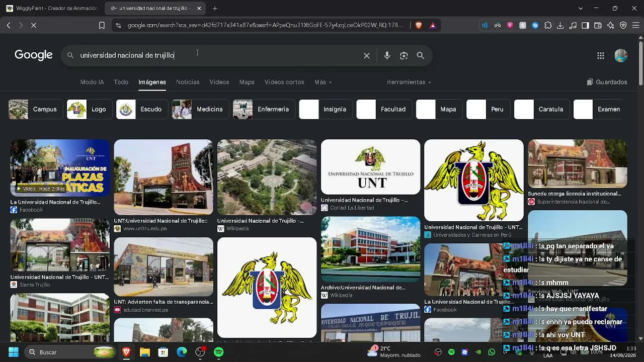Close the universidad nacional de trujillo tab
Screen dimensions: 644x362
coord(199,8)
